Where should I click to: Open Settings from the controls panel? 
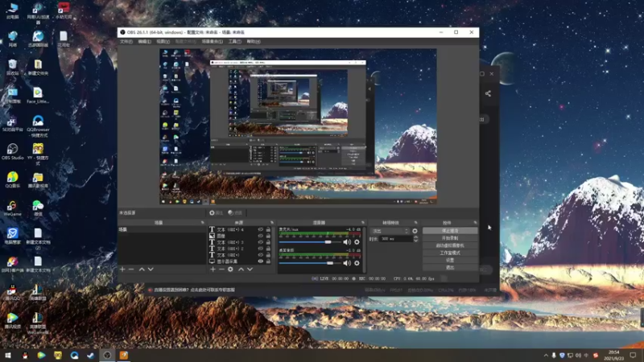pyautogui.click(x=450, y=260)
